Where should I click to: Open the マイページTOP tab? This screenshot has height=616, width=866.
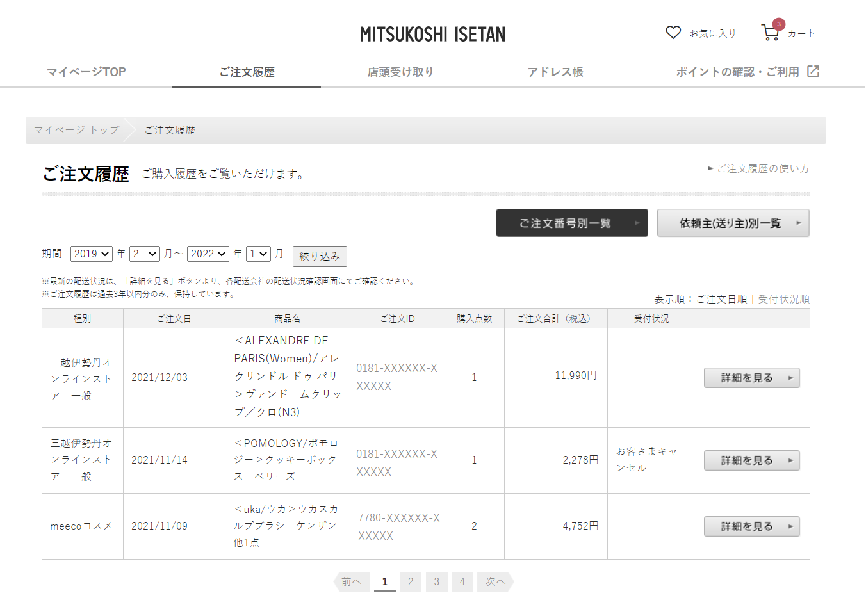click(x=86, y=72)
